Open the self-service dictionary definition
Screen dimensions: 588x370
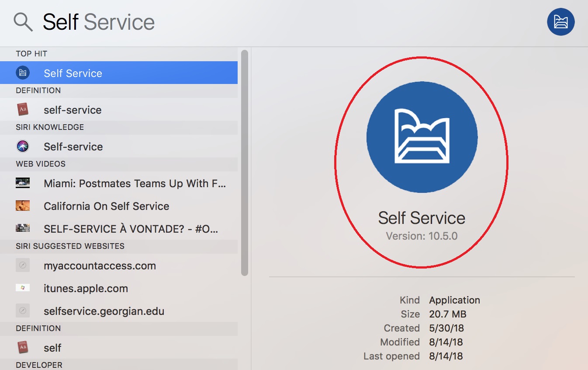(x=119, y=110)
